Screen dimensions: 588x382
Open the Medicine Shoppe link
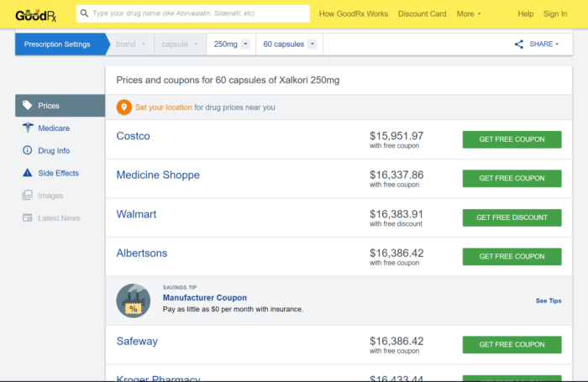(158, 175)
